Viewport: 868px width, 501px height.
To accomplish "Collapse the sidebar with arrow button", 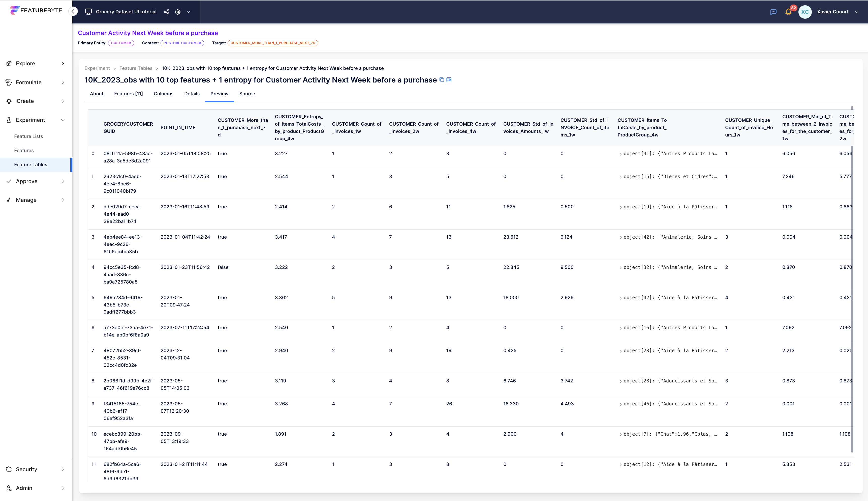I will point(73,11).
